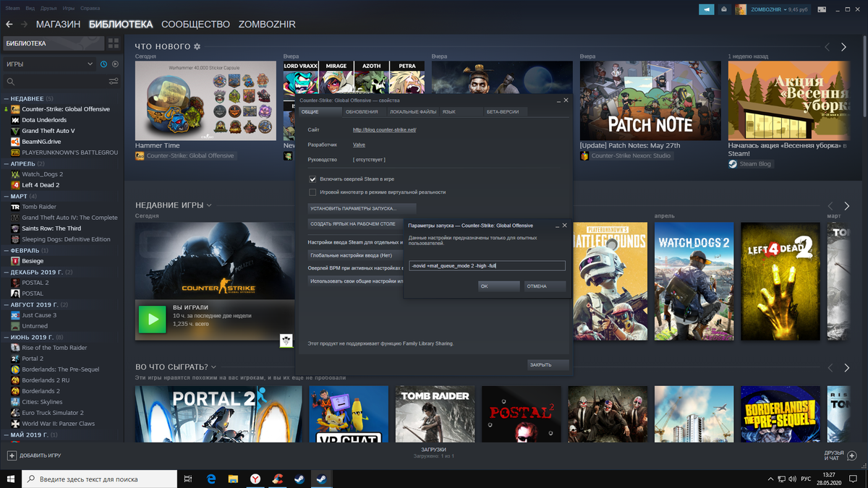Click the add game plus icon
Viewport: 868px width, 488px height.
click(x=12, y=455)
